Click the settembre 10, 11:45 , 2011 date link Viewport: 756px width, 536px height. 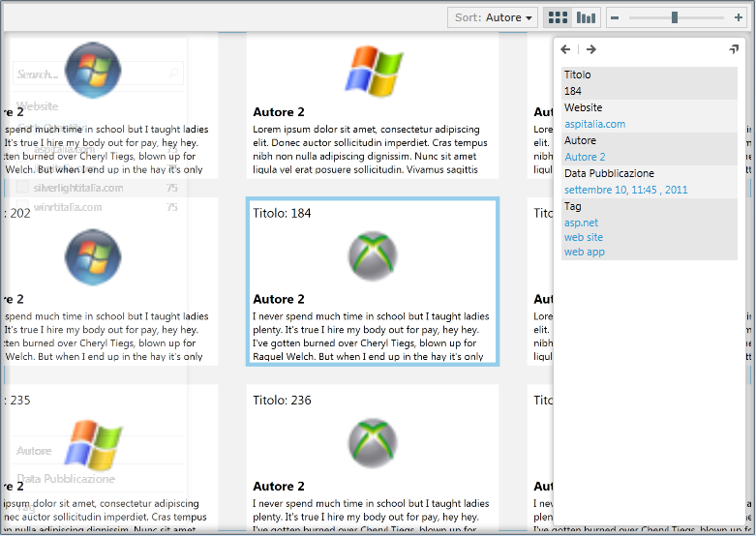point(626,190)
